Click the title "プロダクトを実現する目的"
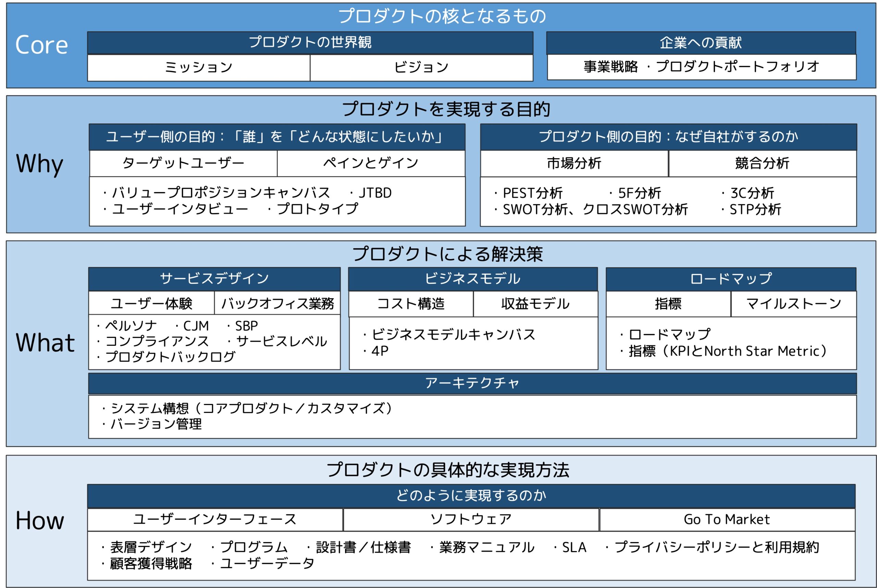Viewport: 877px width, 588px height. [x=446, y=109]
